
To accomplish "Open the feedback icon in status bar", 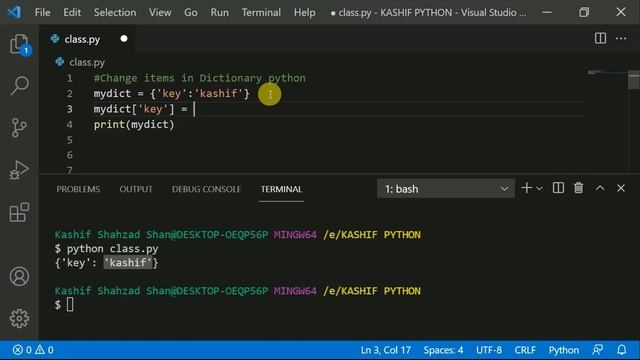I will 598,350.
